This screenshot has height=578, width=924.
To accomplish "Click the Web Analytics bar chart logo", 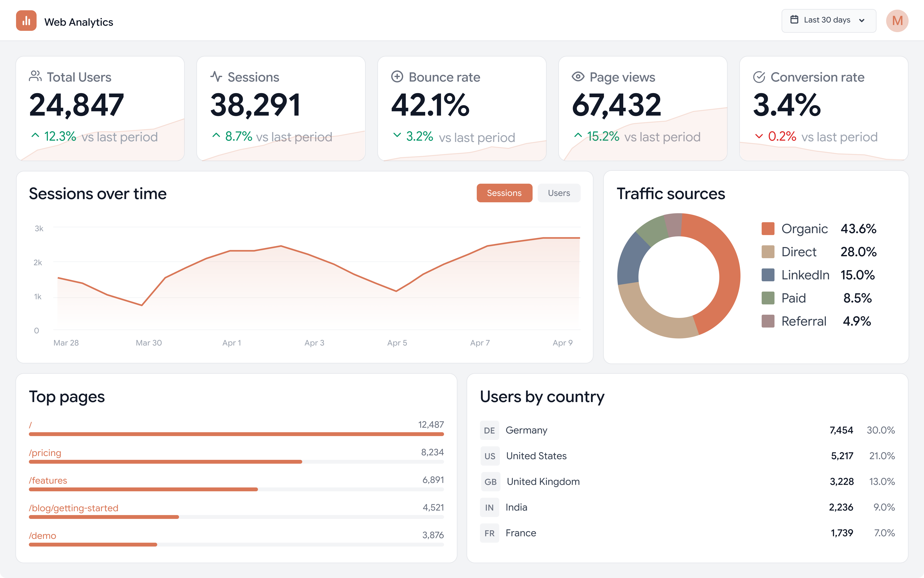I will click(26, 21).
